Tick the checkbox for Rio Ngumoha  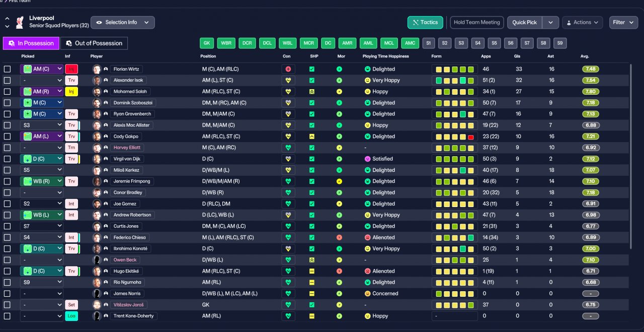point(7,282)
